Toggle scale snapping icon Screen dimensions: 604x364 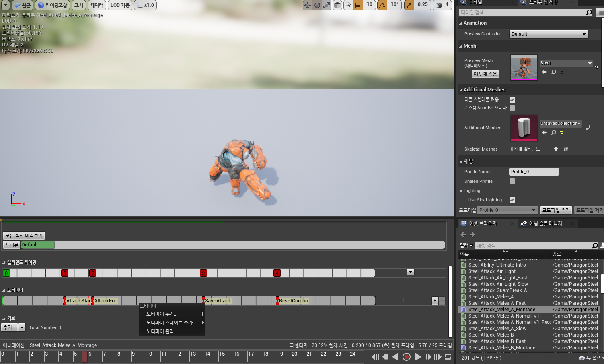pyautogui.click(x=409, y=5)
